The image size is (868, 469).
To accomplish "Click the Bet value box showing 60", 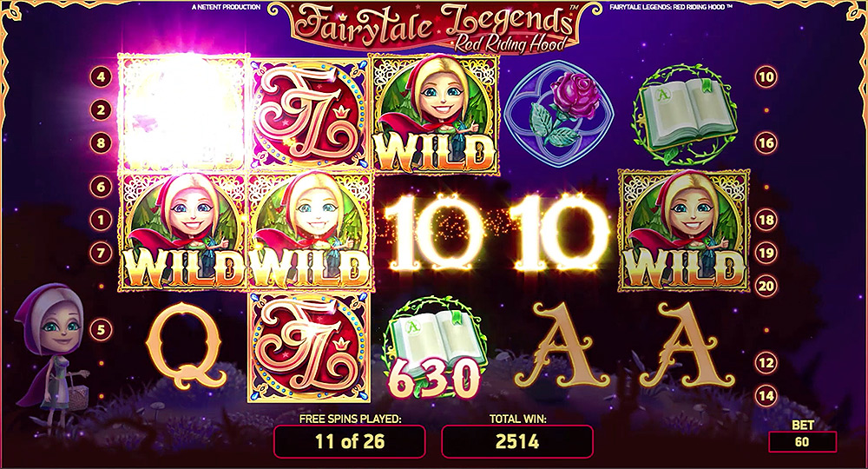I will (x=802, y=442).
